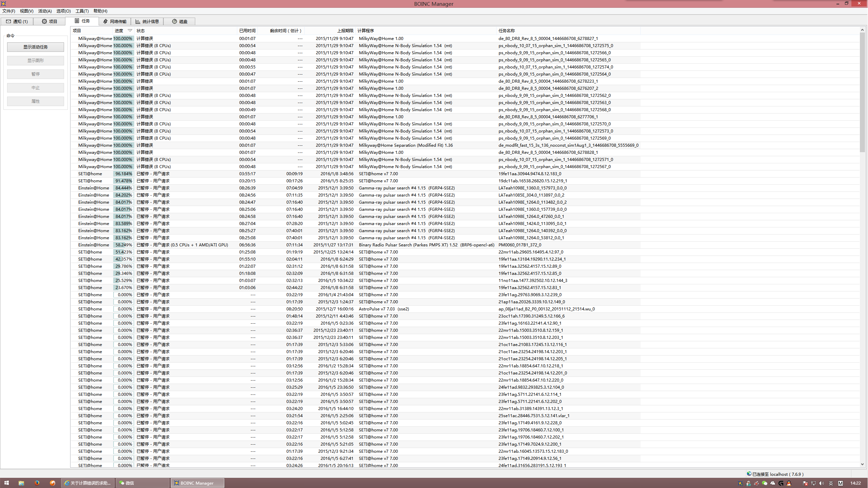
Task: Click the 58.249% progress bar of Einstein@Home task
Action: 124,245
